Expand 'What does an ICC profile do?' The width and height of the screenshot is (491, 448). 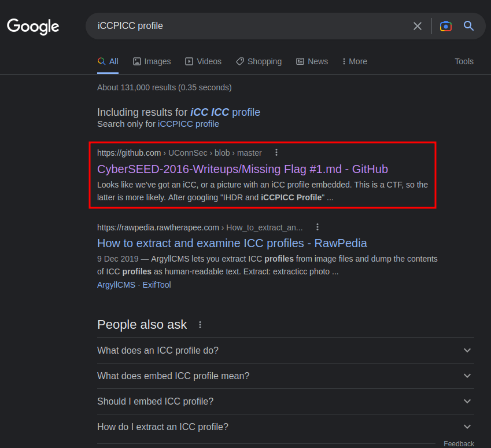(x=285, y=351)
